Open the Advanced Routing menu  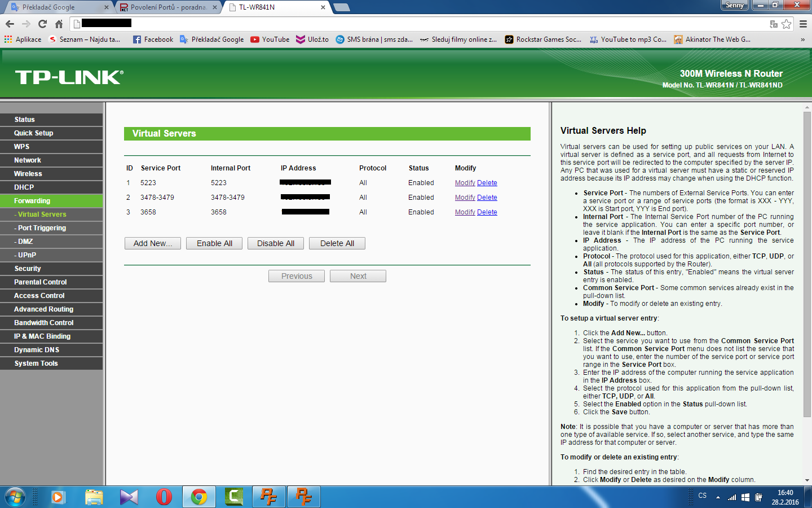point(51,309)
